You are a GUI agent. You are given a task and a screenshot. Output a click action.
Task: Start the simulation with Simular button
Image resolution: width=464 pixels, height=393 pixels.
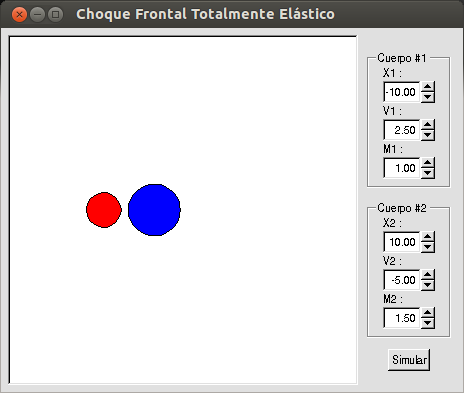pyautogui.click(x=409, y=360)
